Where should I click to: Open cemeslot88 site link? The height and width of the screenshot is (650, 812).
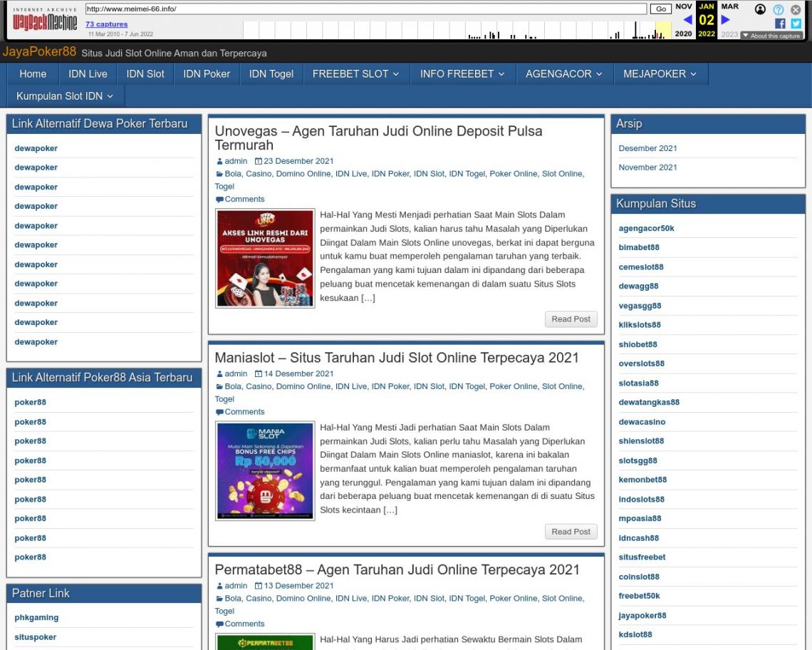(640, 267)
